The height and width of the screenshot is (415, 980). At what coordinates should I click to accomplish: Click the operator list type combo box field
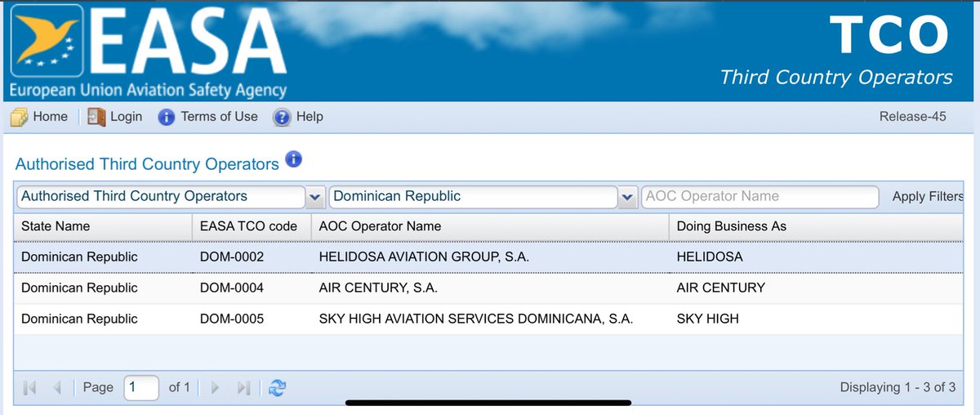161,197
